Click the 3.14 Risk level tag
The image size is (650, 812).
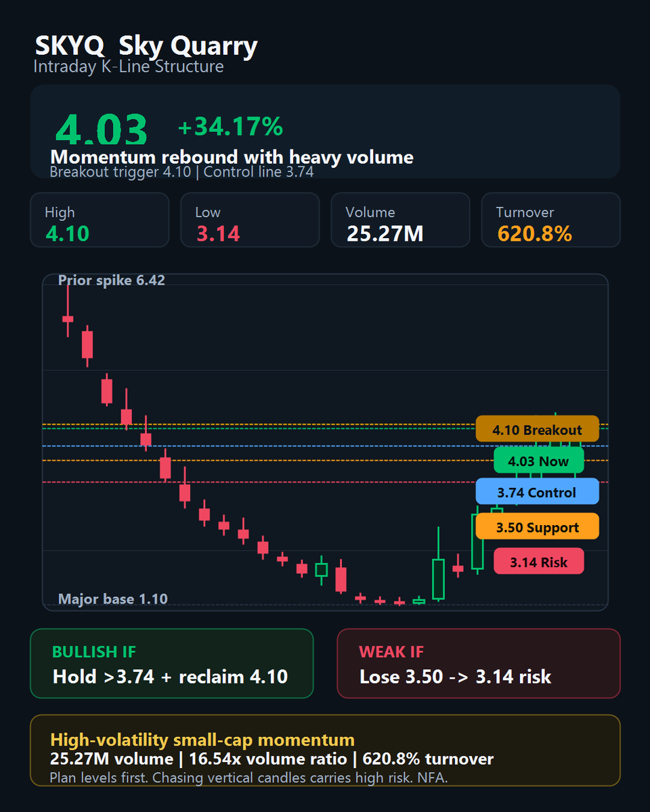[x=539, y=561]
